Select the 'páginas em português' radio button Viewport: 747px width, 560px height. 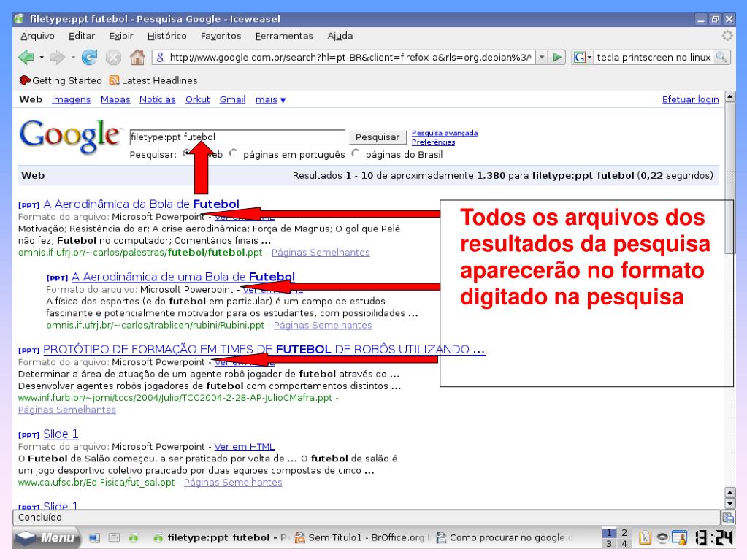coord(234,153)
